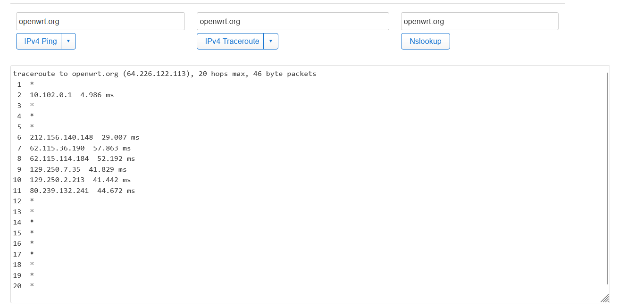This screenshot has height=308, width=644.
Task: Click the hop 11 address 80.239.132.241
Action: [59, 191]
